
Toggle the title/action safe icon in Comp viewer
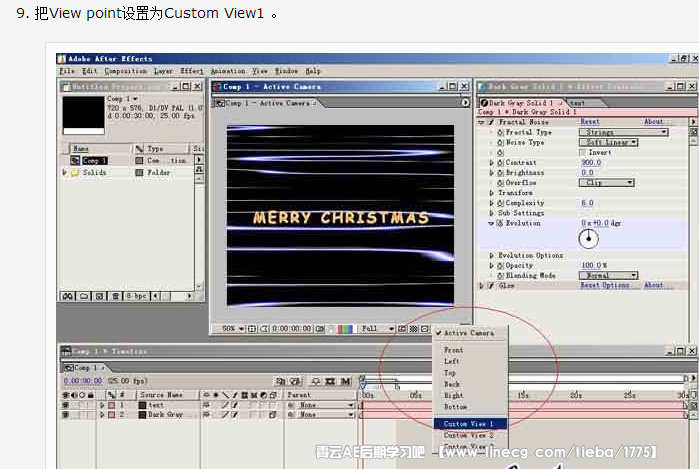tap(252, 329)
